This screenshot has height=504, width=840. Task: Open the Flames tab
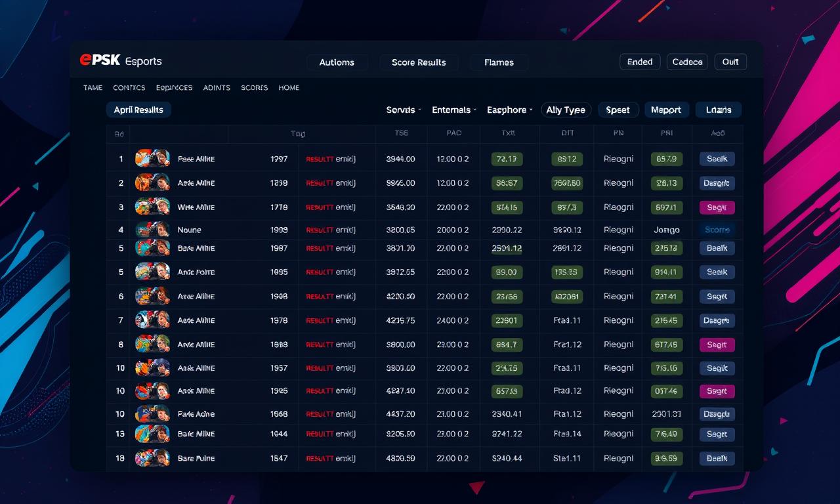(x=499, y=62)
